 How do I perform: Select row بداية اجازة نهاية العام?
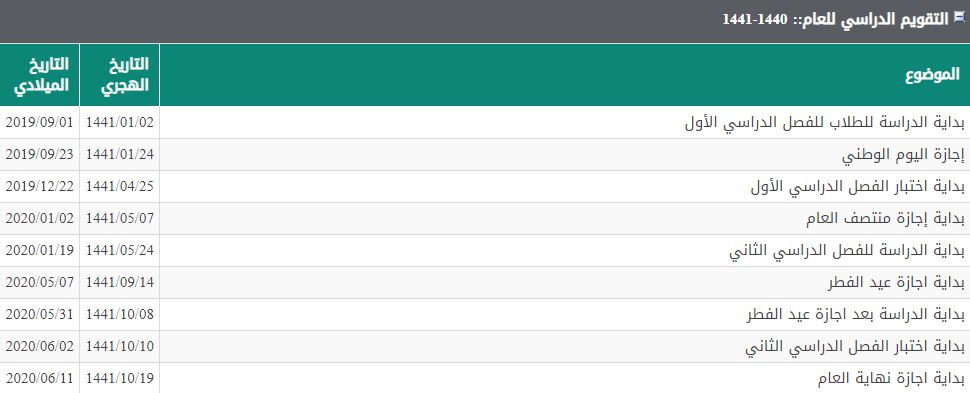click(485, 378)
